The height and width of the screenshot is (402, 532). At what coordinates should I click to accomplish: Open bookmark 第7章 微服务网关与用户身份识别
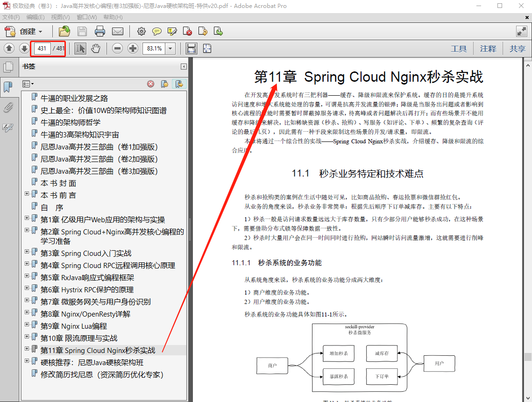[95, 302]
